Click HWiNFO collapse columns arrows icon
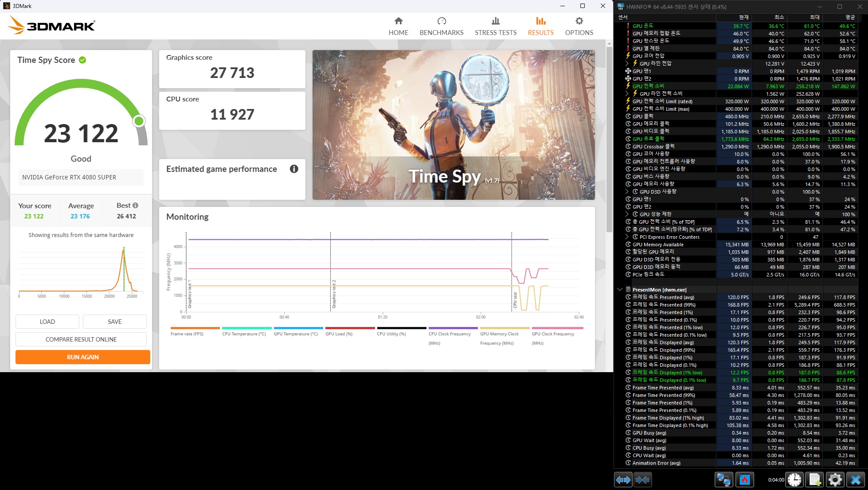This screenshot has width=868, height=490. click(642, 480)
